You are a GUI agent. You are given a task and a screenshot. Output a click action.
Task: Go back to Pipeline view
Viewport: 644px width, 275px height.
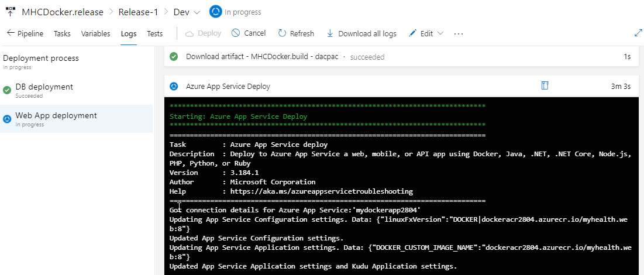coord(25,33)
